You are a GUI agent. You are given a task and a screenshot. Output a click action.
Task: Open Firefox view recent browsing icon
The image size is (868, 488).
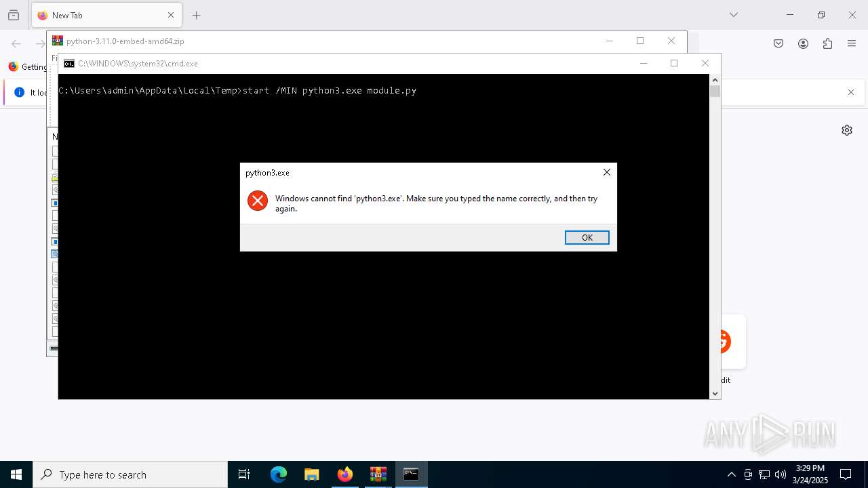click(14, 15)
